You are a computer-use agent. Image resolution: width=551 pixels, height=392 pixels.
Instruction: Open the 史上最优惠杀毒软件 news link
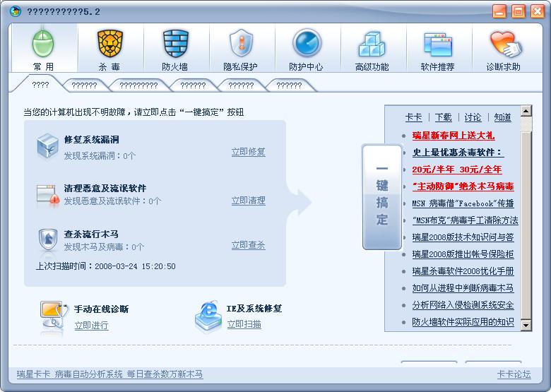(458, 153)
